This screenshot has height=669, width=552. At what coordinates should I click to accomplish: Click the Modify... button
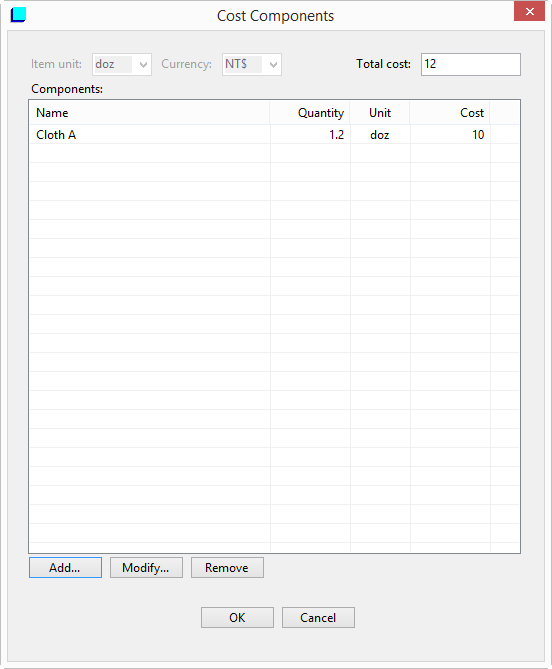(146, 567)
